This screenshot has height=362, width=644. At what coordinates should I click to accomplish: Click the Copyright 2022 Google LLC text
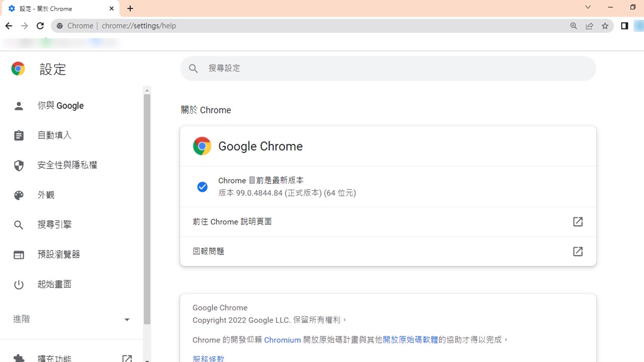(x=242, y=320)
